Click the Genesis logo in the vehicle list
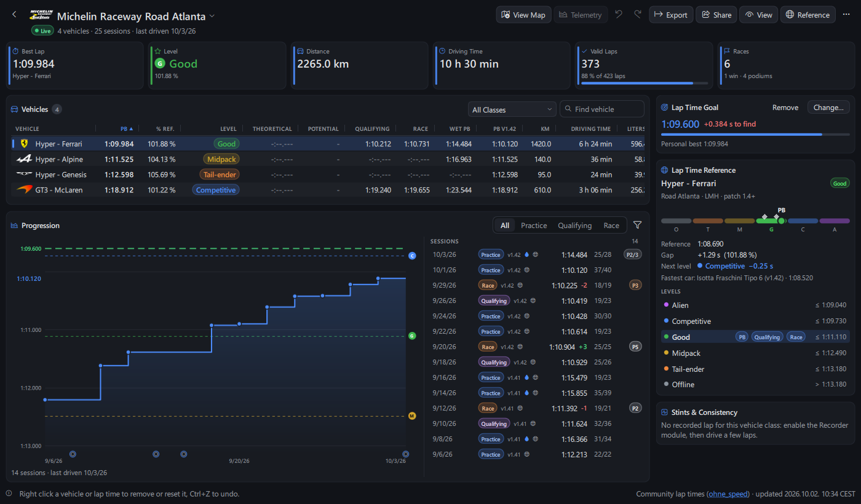861x504 pixels. coord(24,175)
